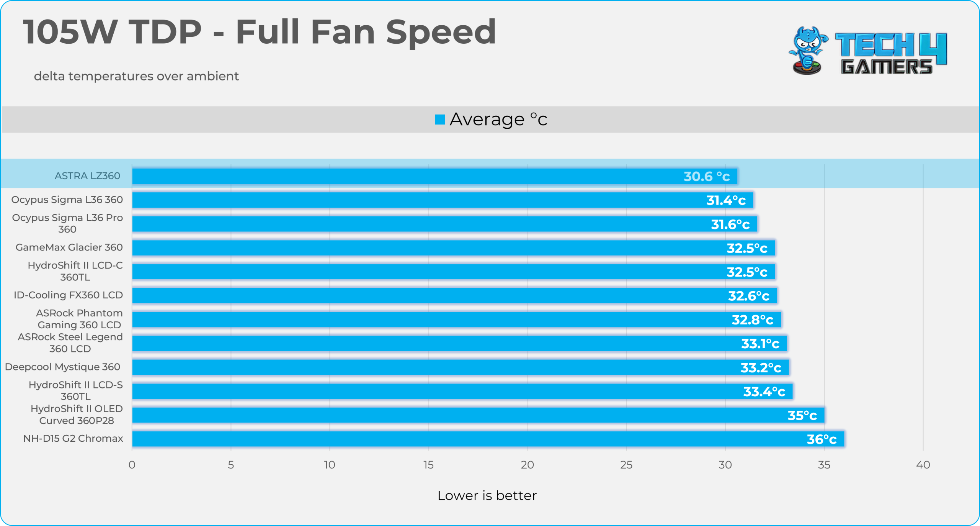
Task: Click the Tech4Gamers mascot logo icon
Action: 808,51
